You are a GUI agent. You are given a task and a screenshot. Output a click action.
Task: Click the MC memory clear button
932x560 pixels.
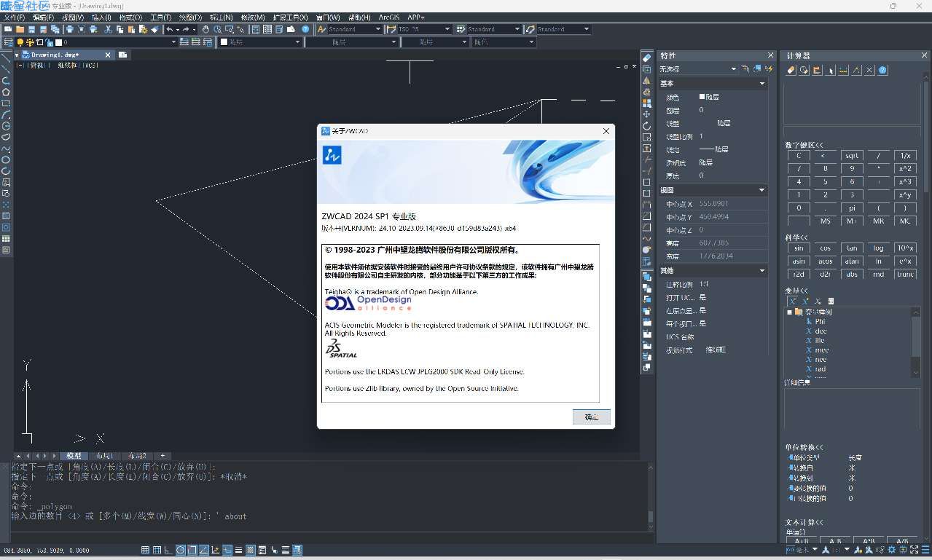[905, 221]
